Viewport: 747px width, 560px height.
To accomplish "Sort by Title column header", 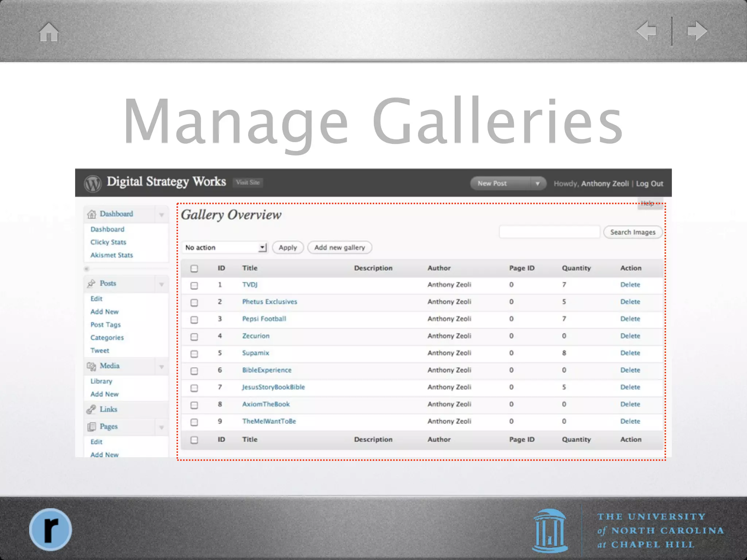I will tap(250, 268).
